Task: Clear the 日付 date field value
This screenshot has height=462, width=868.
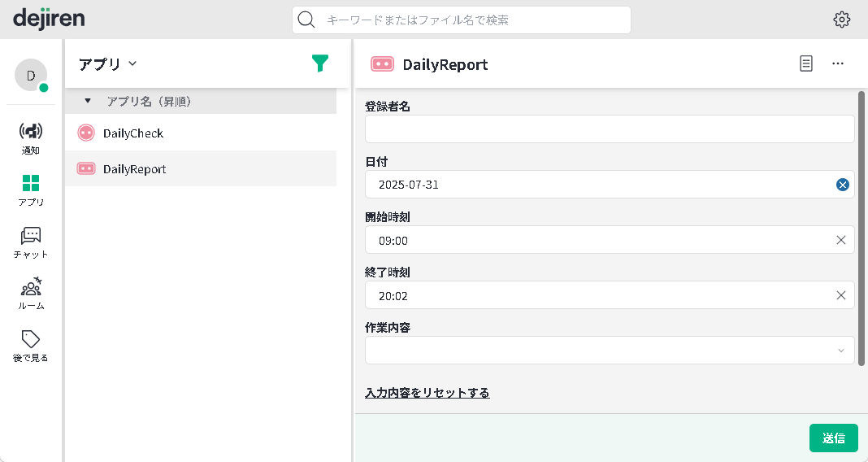Action: [843, 185]
